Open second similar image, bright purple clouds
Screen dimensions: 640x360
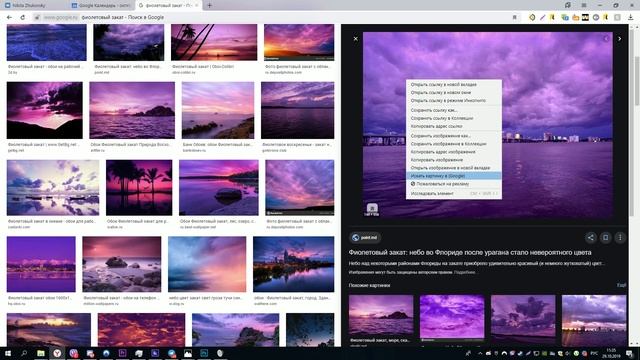point(452,317)
